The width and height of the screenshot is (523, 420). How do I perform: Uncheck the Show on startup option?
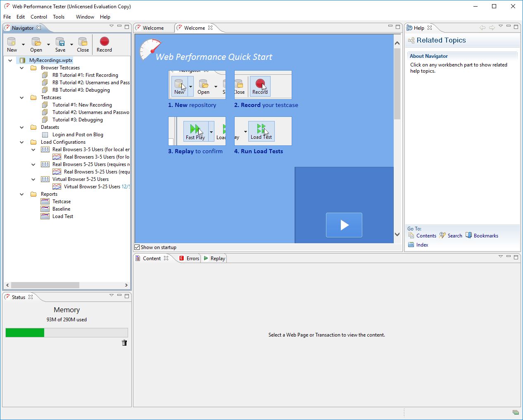point(137,247)
